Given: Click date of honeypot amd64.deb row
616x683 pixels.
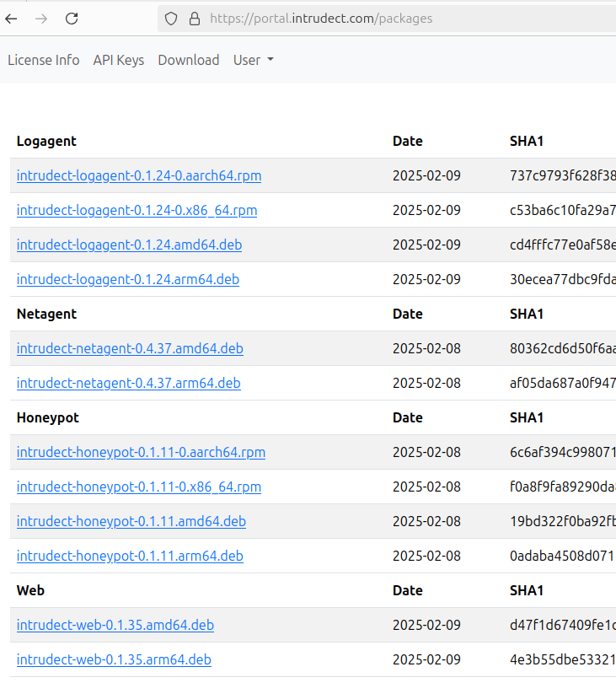Looking at the screenshot, I should coord(426,521).
